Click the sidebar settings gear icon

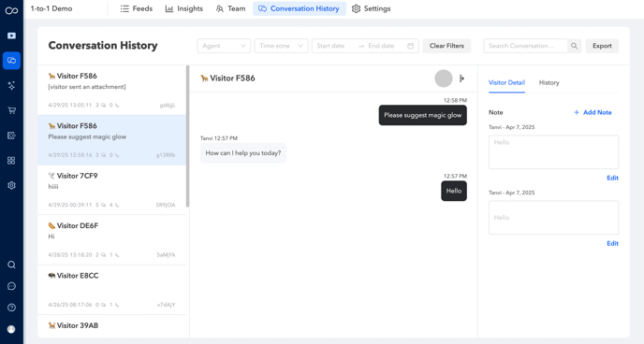tap(11, 185)
